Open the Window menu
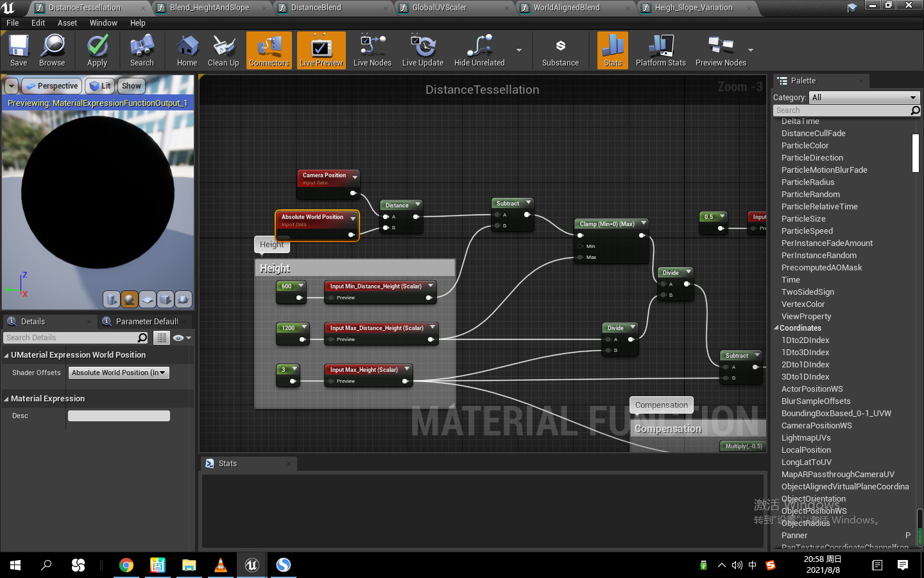The height and width of the screenshot is (578, 924). (x=103, y=22)
